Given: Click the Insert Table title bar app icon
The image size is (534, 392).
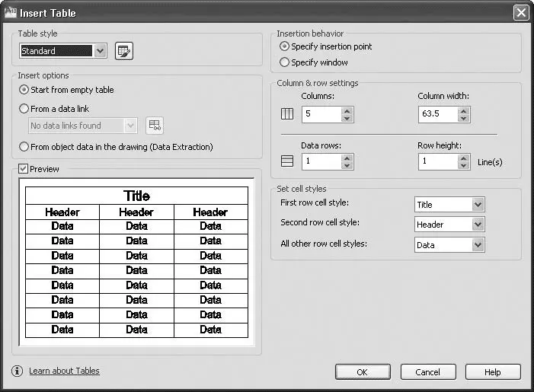Looking at the screenshot, I should (x=10, y=13).
